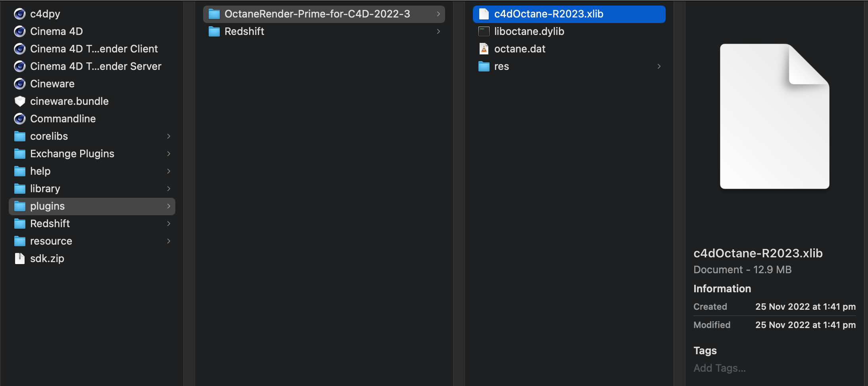Click the Cinema 4D Team Render Server icon

pos(19,66)
